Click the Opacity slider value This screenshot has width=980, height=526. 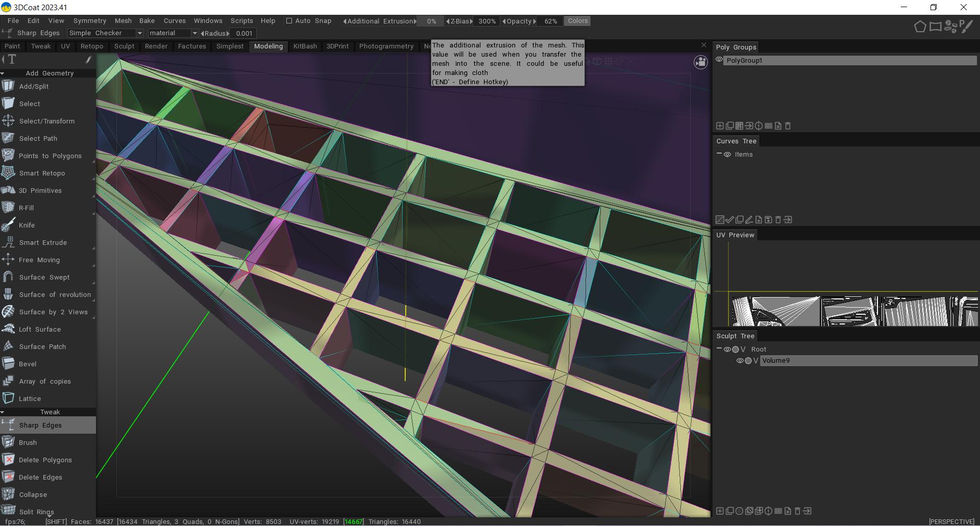tap(550, 21)
